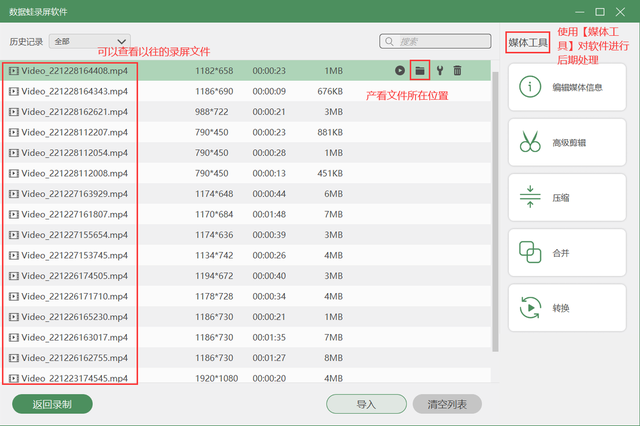Click the magnifier icon in search box
The height and width of the screenshot is (426, 640).
coord(389,41)
